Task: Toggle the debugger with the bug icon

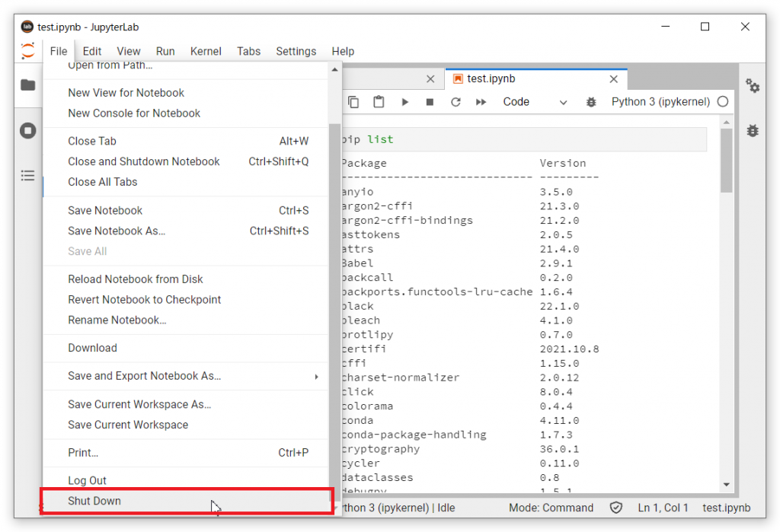Action: tap(591, 101)
